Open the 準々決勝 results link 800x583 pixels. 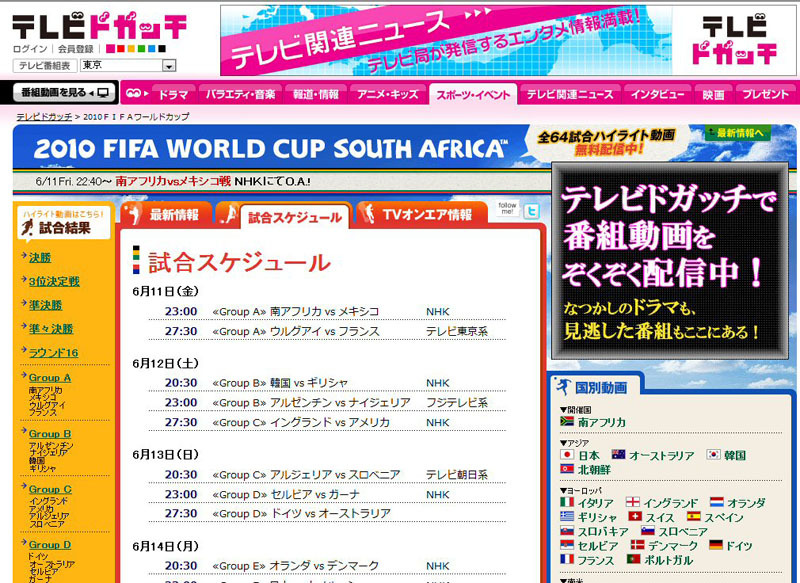51,328
